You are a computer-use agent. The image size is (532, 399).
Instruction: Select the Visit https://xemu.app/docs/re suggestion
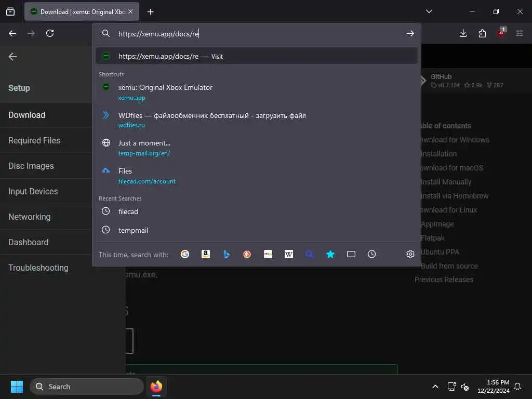click(257, 56)
